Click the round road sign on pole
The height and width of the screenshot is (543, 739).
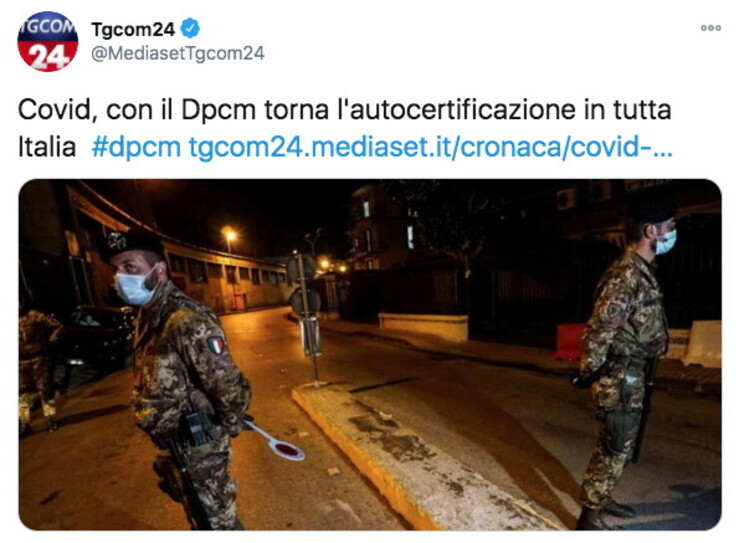pyautogui.click(x=304, y=302)
